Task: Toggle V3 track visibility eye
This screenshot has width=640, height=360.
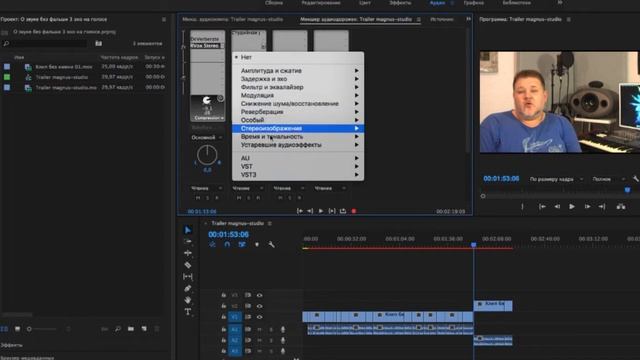Action: point(260,295)
